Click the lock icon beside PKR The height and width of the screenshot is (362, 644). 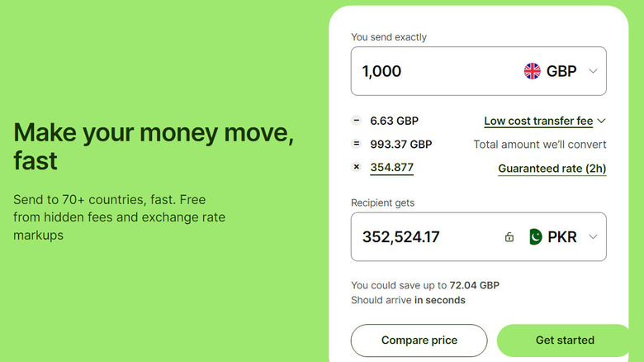tap(509, 237)
